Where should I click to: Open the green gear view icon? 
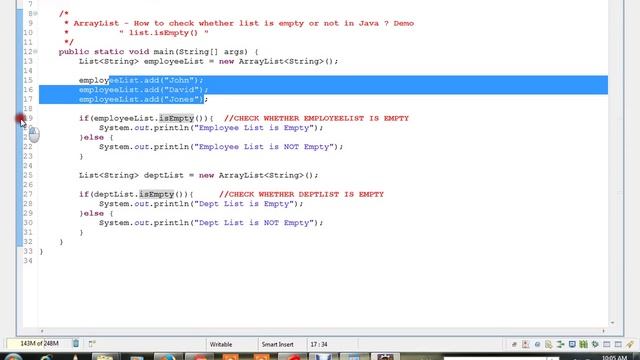tap(595, 344)
